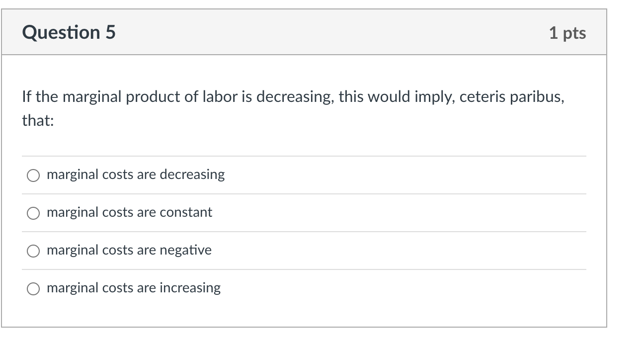Click the 'marginal costs are negative' answer text
This screenshot has height=350, width=644.
pyautogui.click(x=129, y=250)
